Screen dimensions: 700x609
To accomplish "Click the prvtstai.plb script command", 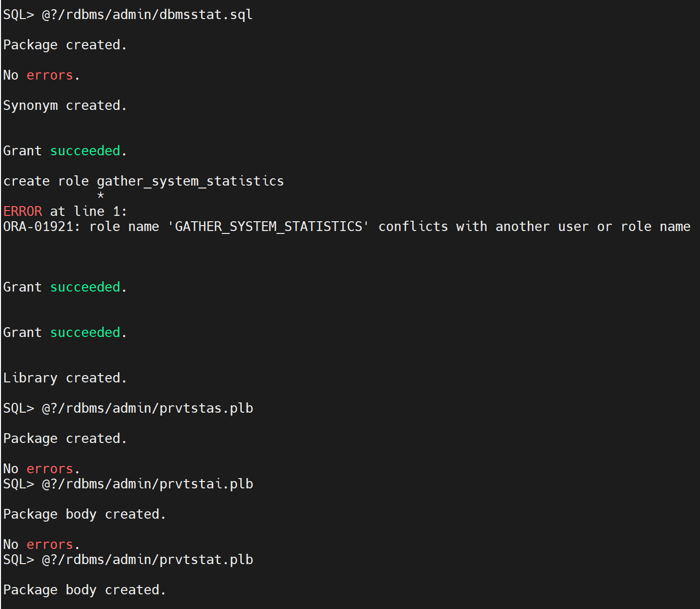I will coord(147,484).
